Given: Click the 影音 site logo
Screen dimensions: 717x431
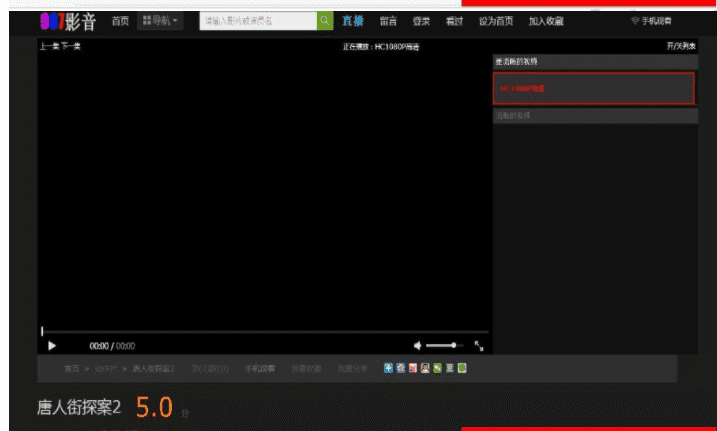Looking at the screenshot, I should point(68,20).
